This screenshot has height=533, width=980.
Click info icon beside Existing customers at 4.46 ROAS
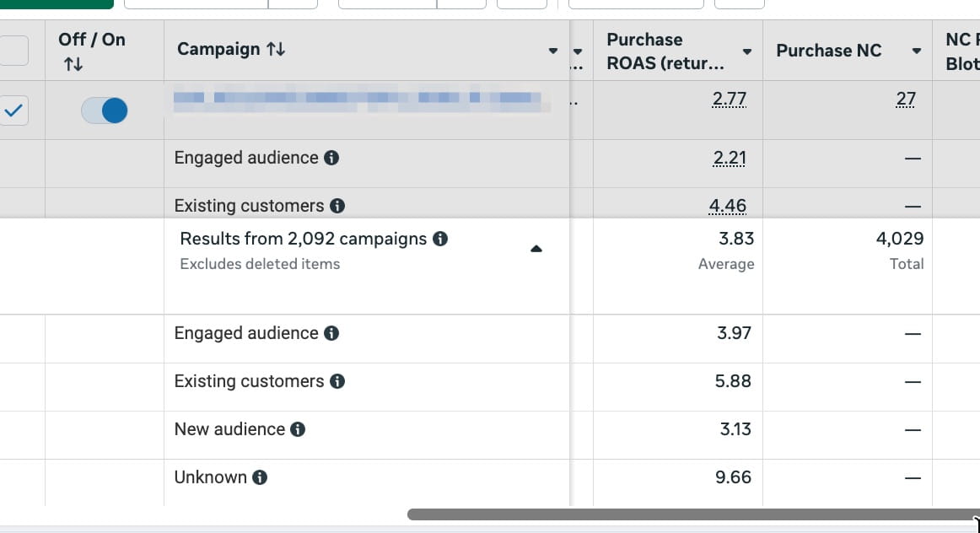337,206
